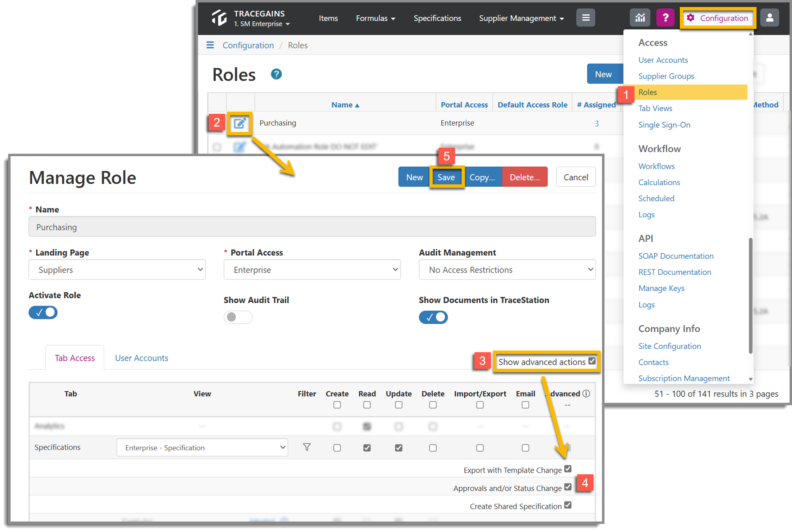This screenshot has width=792, height=532.
Task: Open Scheduled link
Action: (x=656, y=198)
